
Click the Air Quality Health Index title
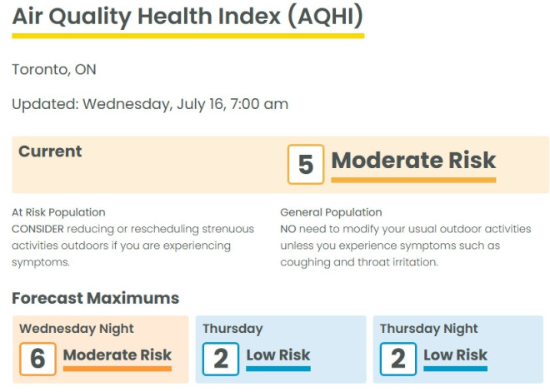pos(187,17)
